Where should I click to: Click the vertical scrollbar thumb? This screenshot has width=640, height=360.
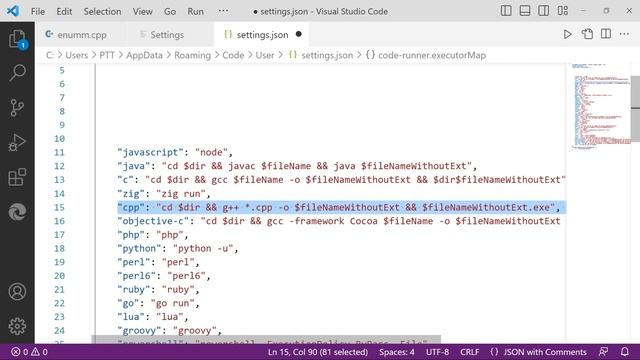coord(635,109)
